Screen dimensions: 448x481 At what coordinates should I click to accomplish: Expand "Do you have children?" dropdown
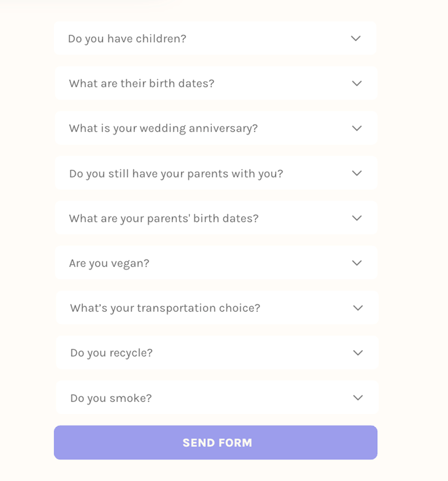[215, 38]
